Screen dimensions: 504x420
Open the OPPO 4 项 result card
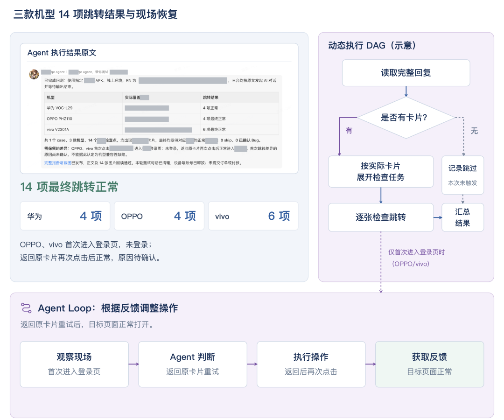[x=159, y=216]
